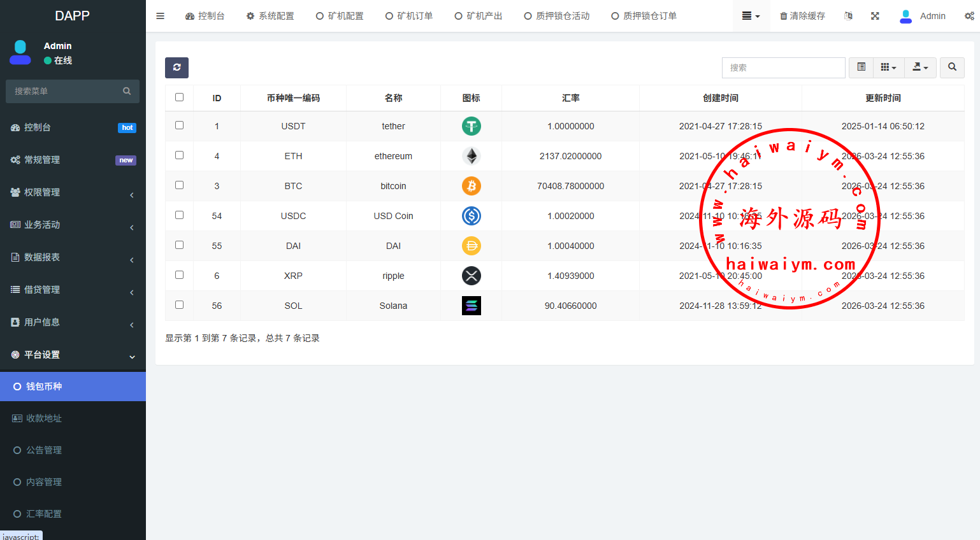Click the language switch icon in header
The width and height of the screenshot is (980, 540).
point(848,16)
